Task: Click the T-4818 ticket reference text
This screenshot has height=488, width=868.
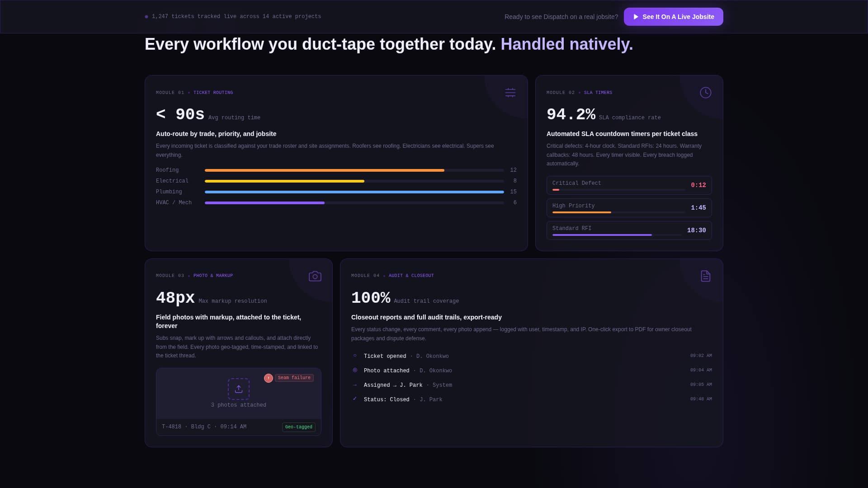Action: click(x=172, y=427)
